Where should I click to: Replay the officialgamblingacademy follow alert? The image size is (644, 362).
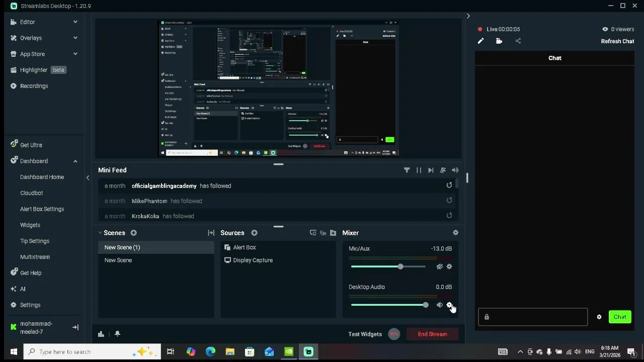point(449,186)
